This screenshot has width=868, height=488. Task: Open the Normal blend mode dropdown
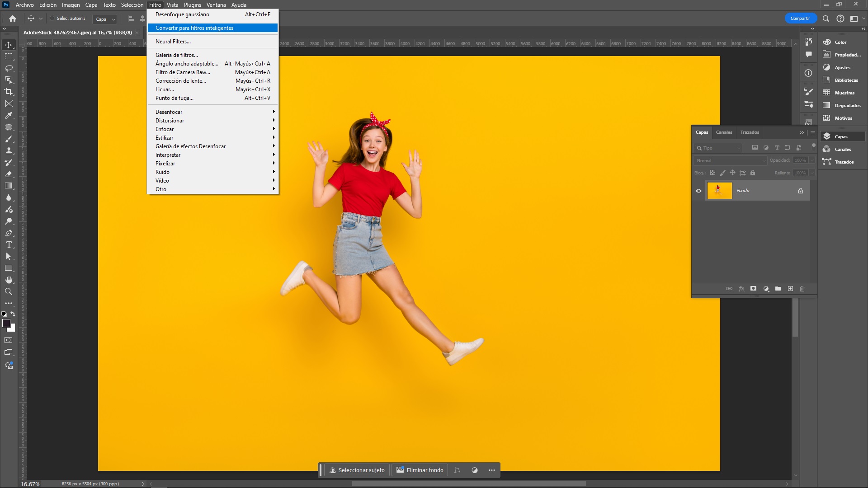(730, 160)
